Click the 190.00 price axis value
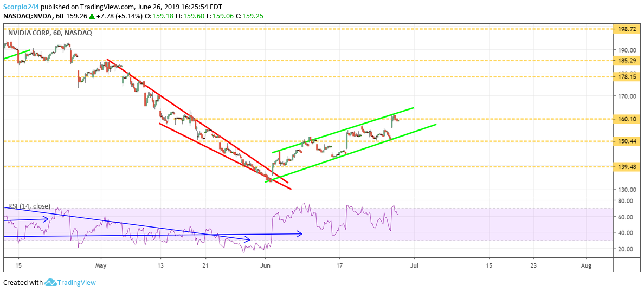The height and width of the screenshot is (292, 644). [627, 50]
